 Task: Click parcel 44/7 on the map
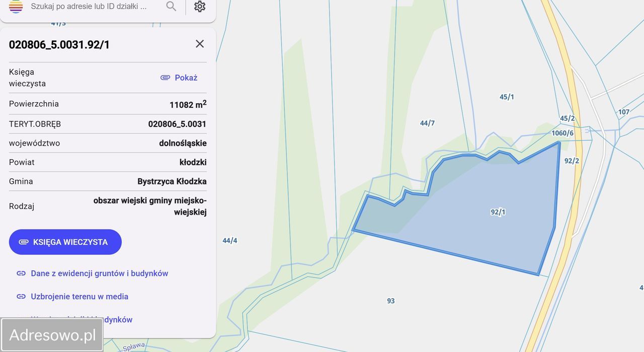click(x=427, y=122)
